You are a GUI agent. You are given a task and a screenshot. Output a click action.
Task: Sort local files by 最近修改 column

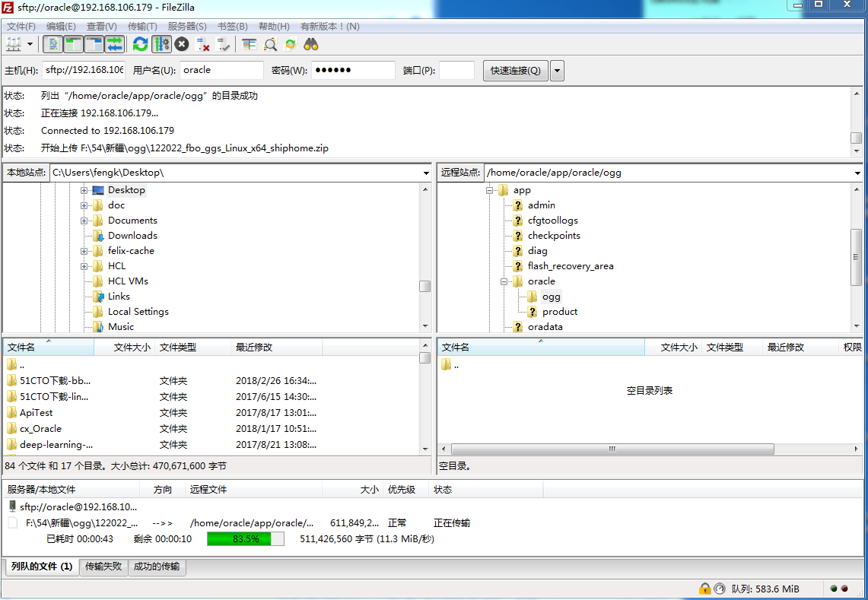pyautogui.click(x=277, y=348)
